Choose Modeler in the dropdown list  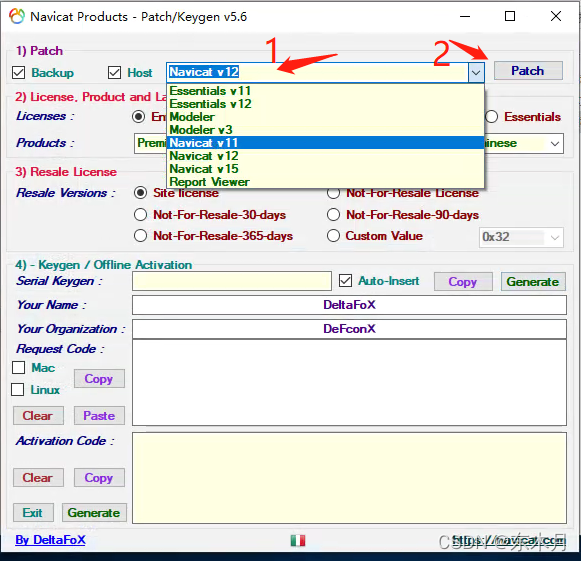(326, 117)
